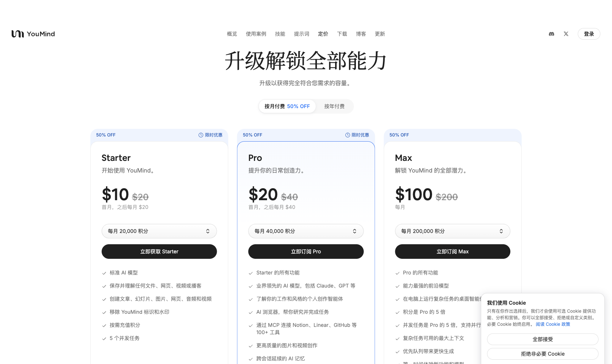This screenshot has height=364, width=612.
Task: Open the 阅读 Cookie 政策 link
Action: (x=553, y=324)
